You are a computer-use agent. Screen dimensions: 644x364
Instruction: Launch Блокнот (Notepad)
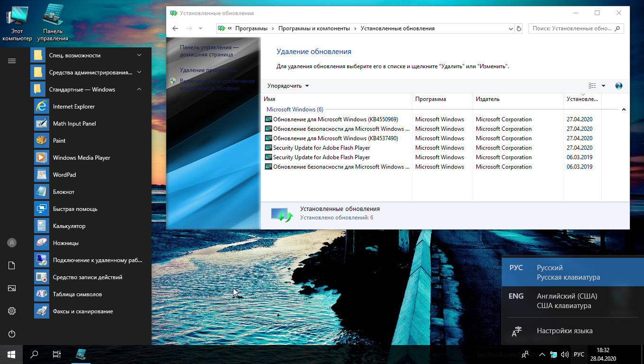click(x=88, y=192)
